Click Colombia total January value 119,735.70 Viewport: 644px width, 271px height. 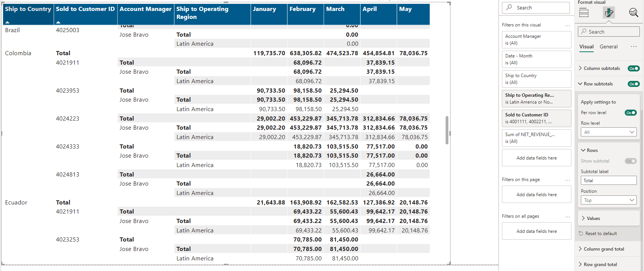(x=269, y=53)
